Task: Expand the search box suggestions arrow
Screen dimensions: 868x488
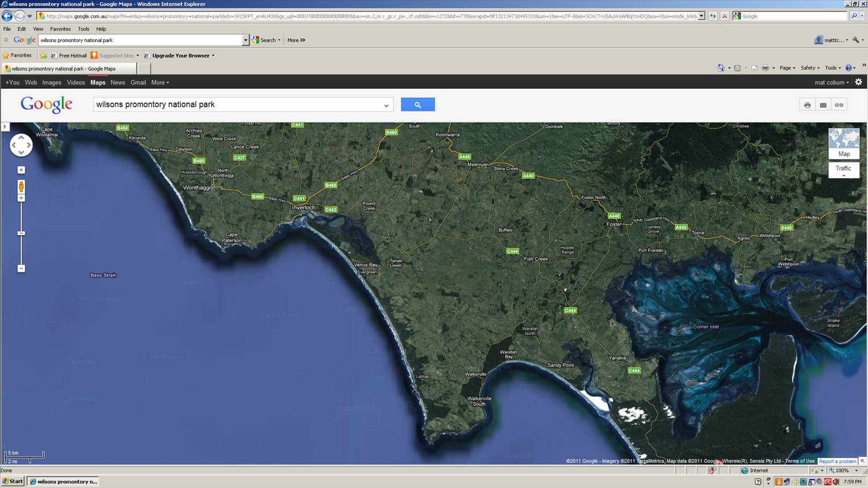Action: coord(386,105)
